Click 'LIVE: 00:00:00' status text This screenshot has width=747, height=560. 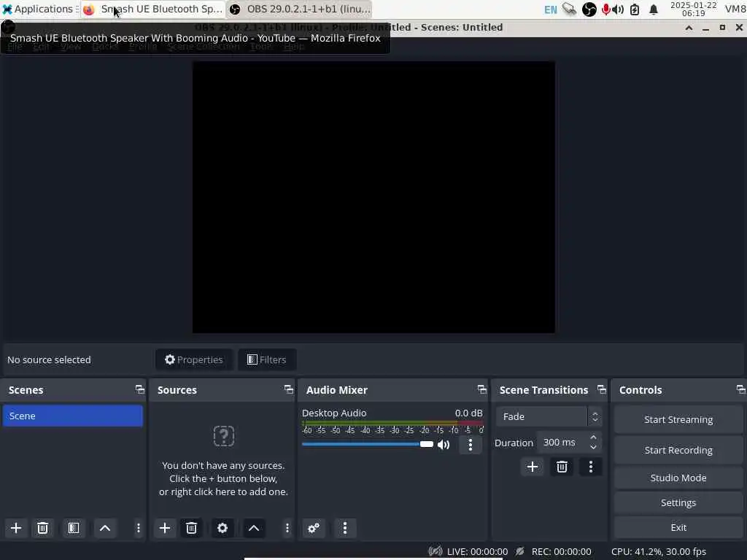coord(477,551)
